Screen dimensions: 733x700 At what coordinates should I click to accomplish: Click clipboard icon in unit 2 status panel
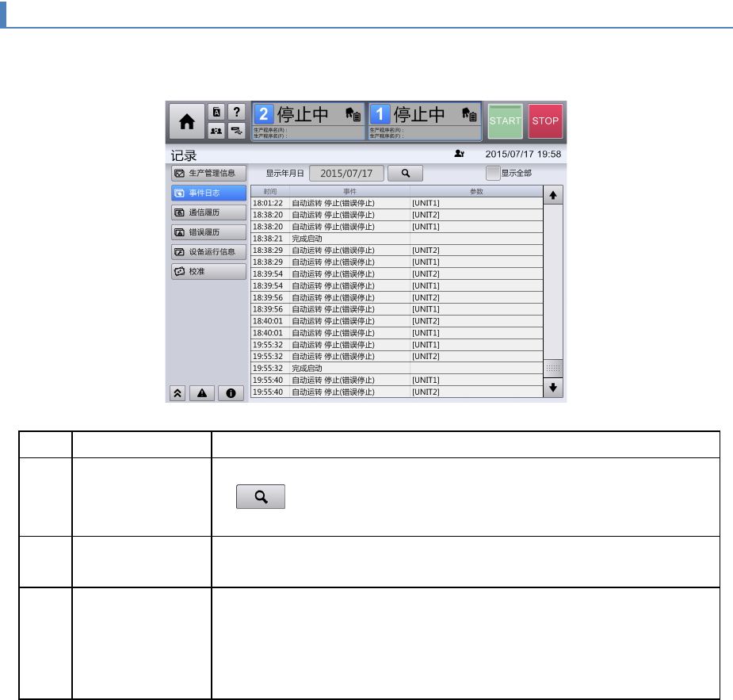click(x=353, y=114)
